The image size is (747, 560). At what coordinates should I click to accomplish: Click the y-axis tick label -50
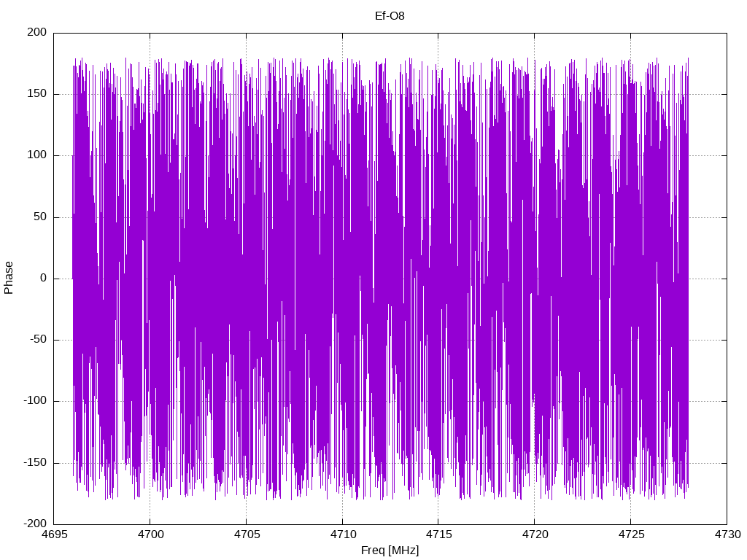click(39, 340)
